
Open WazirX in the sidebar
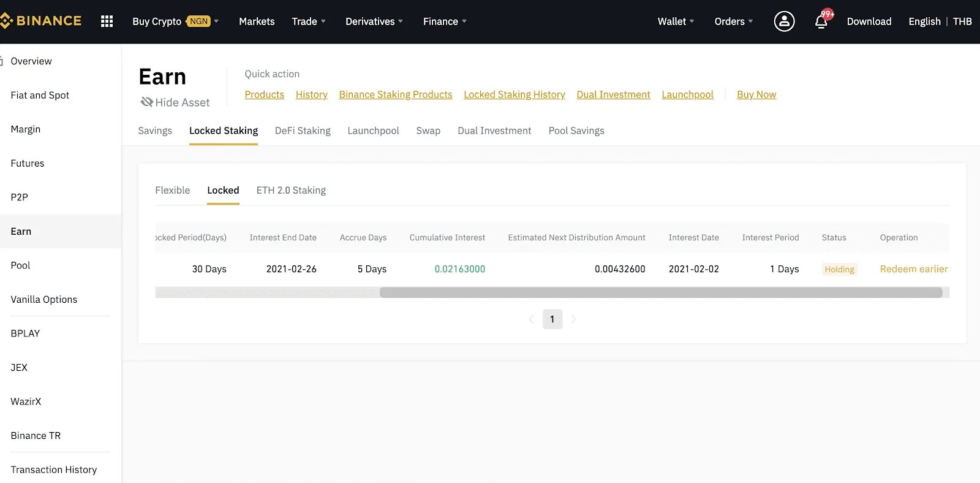[x=26, y=401]
